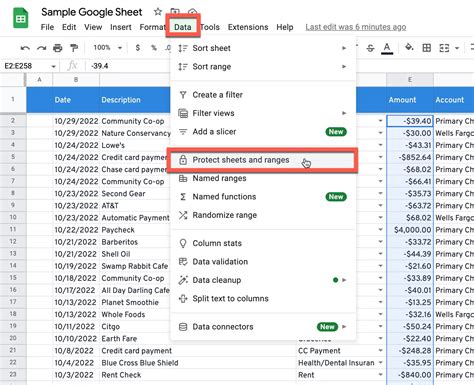Choose Create a filter
This screenshot has height=385, width=474.
pos(263,95)
